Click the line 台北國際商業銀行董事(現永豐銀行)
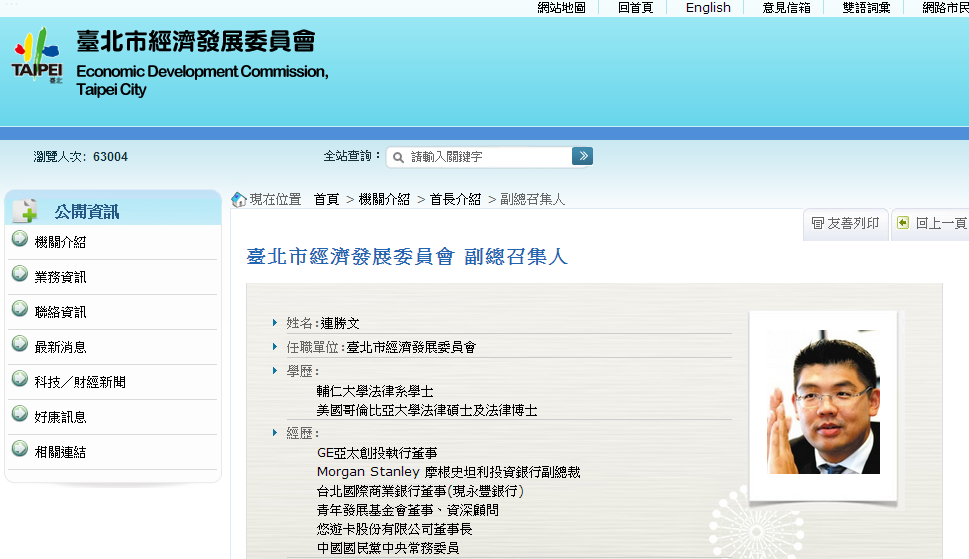The height and width of the screenshot is (559, 969). click(420, 491)
